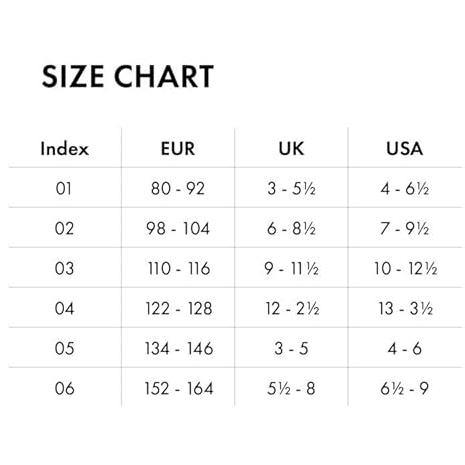The image size is (465, 465).
Task: Click the USA 13 - 3½ cell
Action: click(x=405, y=308)
